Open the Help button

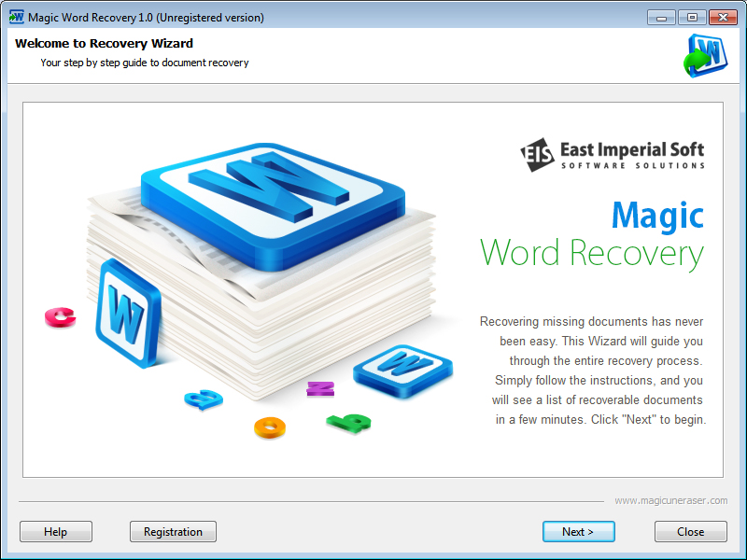56,531
